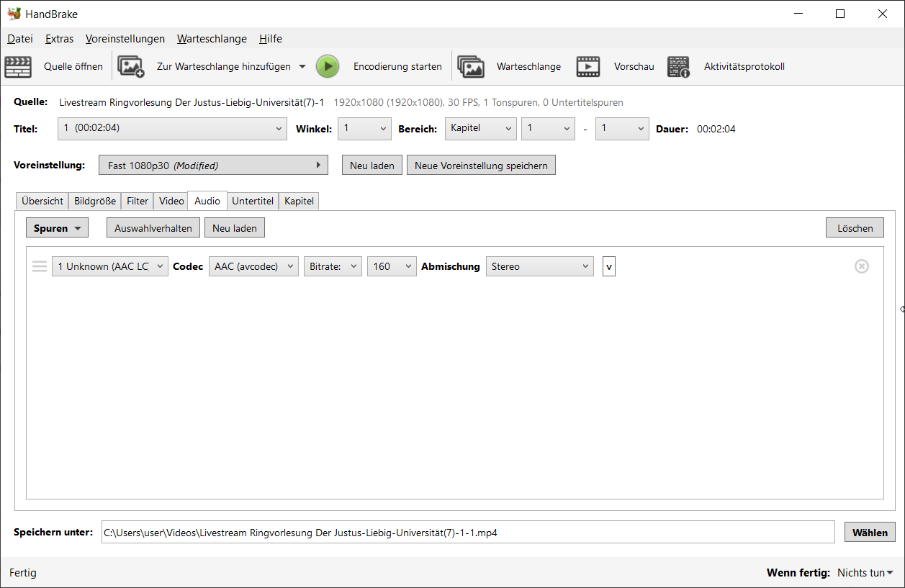This screenshot has height=588, width=905.
Task: Open the Warteschlange queue icon
Action: (471, 67)
